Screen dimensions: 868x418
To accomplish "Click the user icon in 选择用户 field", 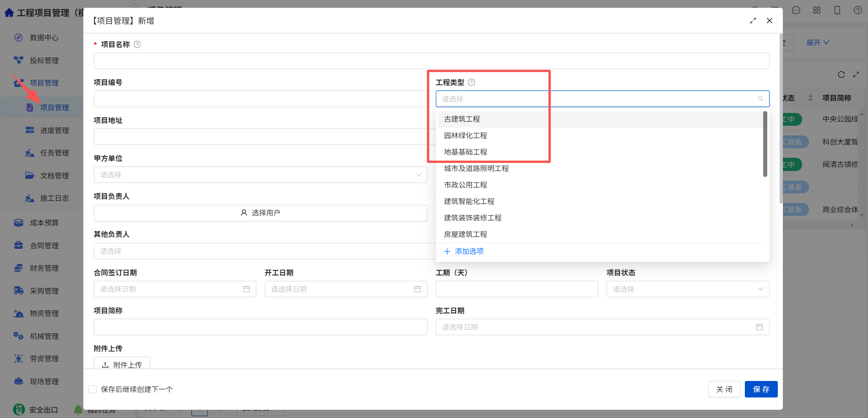I will point(244,213).
